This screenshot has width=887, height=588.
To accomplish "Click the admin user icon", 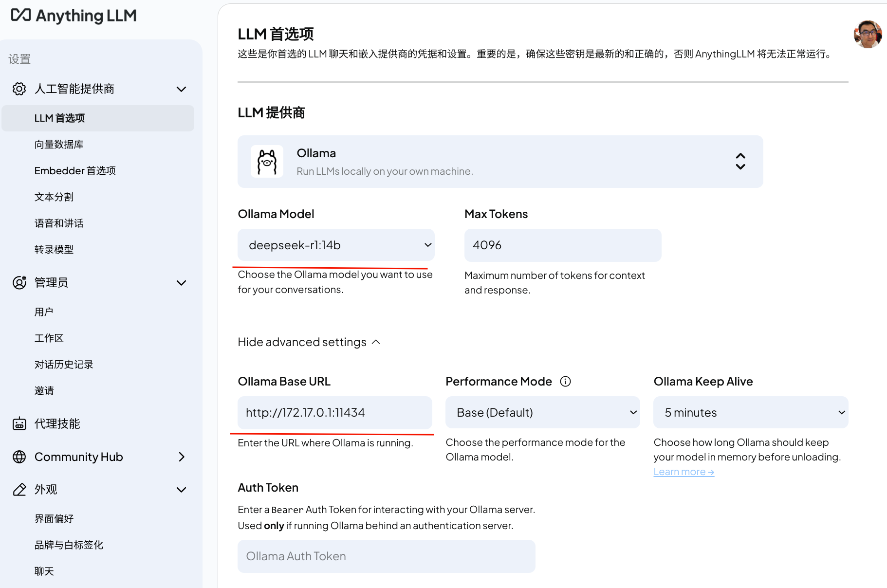I will [19, 282].
